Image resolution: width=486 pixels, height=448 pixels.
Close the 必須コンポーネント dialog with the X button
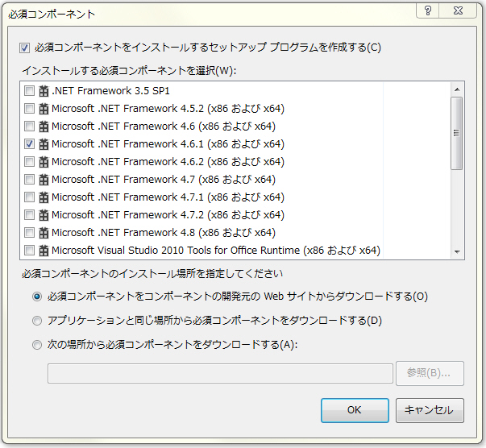458,10
